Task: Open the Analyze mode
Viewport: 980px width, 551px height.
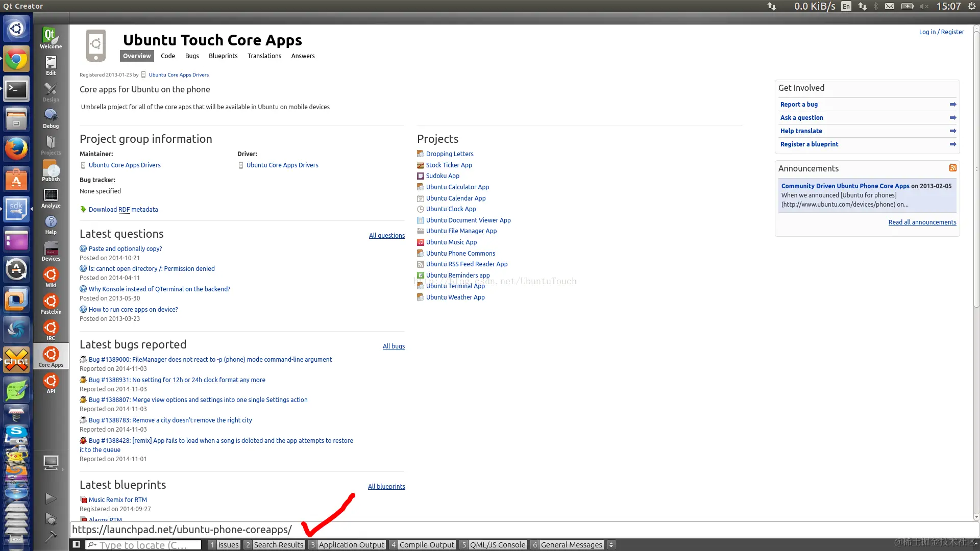Action: click(51, 198)
